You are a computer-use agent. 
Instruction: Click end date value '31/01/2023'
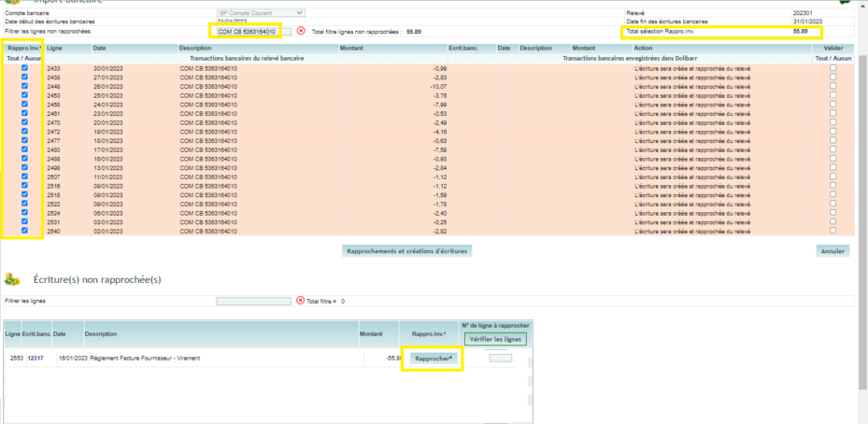[807, 21]
